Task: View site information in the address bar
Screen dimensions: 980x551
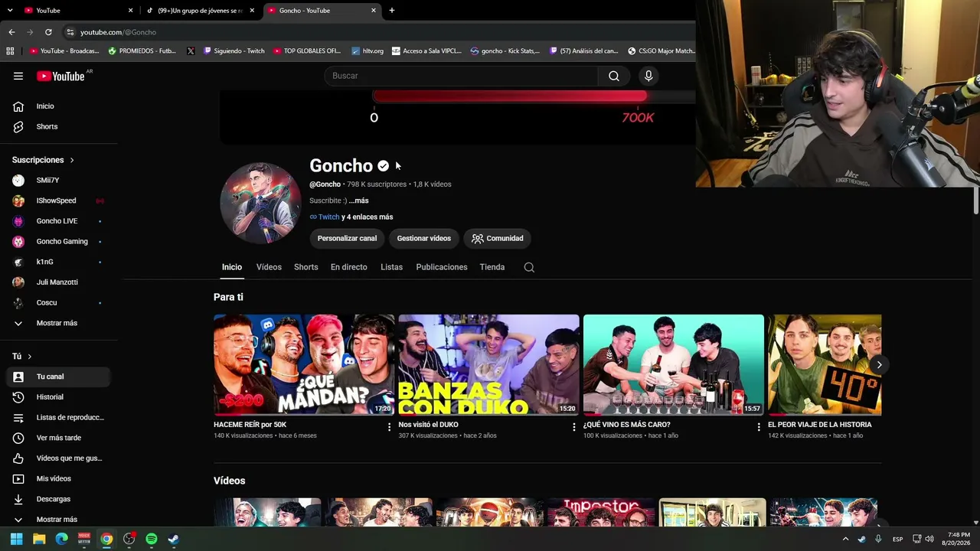Action: (x=70, y=32)
